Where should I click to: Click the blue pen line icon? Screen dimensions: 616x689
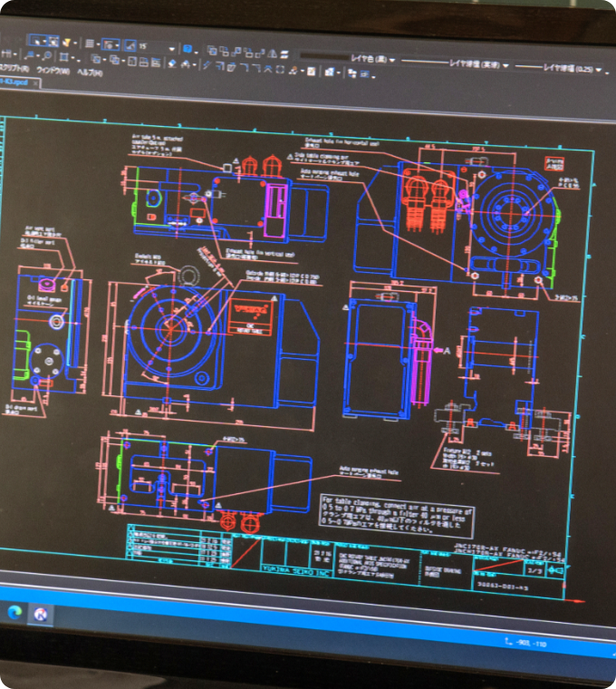[x=207, y=65]
